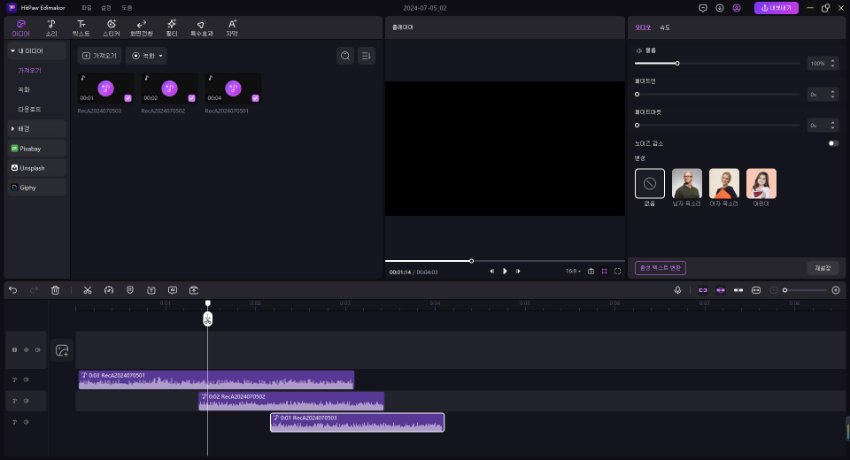Image resolution: width=850 pixels, height=460 pixels.
Task: Click the 볼륨 volume slider handle
Action: pyautogui.click(x=677, y=63)
